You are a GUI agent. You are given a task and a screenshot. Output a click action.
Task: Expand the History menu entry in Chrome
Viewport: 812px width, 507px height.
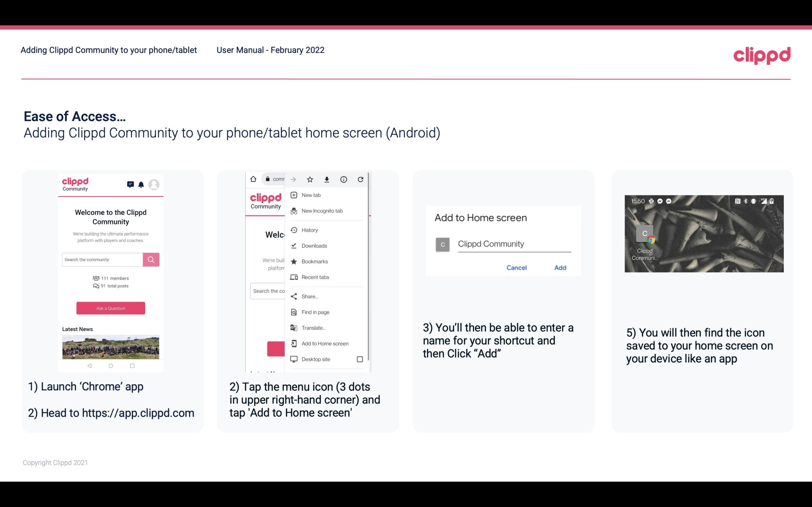coord(309,230)
